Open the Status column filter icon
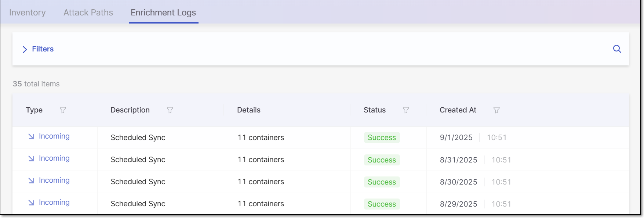The width and height of the screenshot is (644, 218). (x=406, y=110)
